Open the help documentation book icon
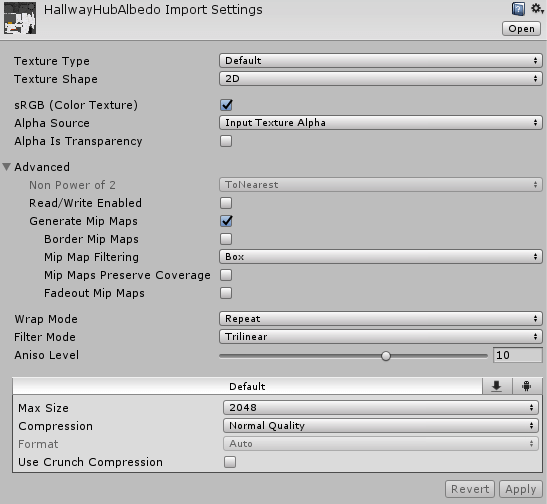547x504 pixels. pyautogui.click(x=518, y=9)
